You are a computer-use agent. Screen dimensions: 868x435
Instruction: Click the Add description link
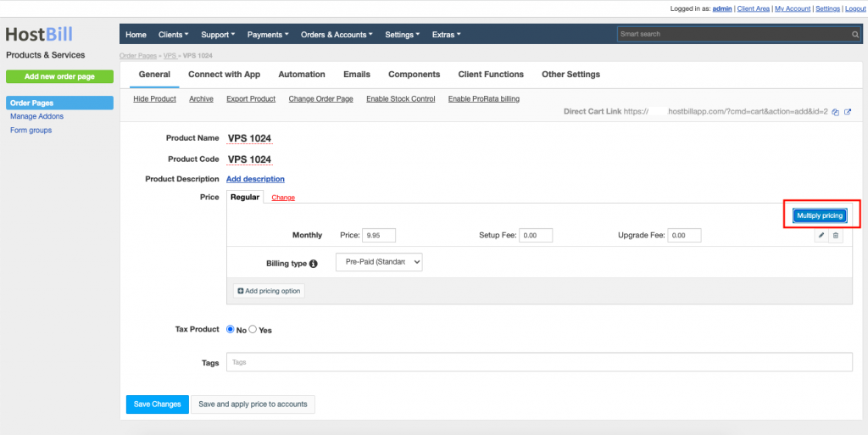pos(255,179)
